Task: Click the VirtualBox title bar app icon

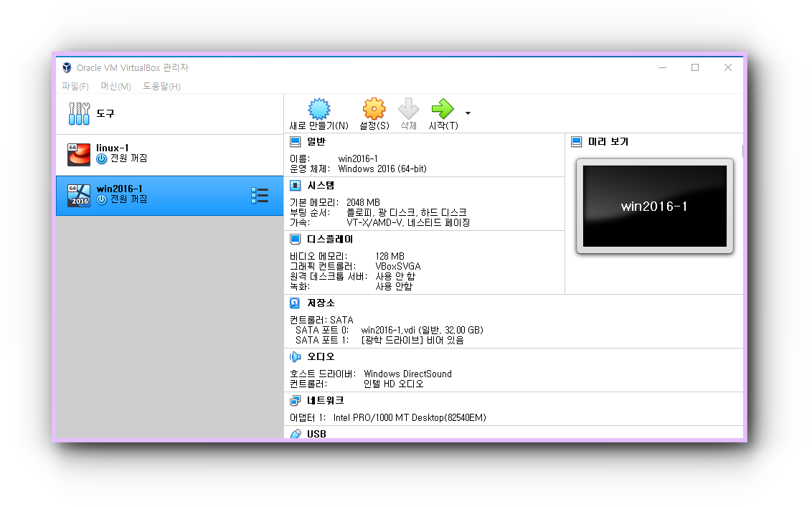Action: [x=67, y=68]
